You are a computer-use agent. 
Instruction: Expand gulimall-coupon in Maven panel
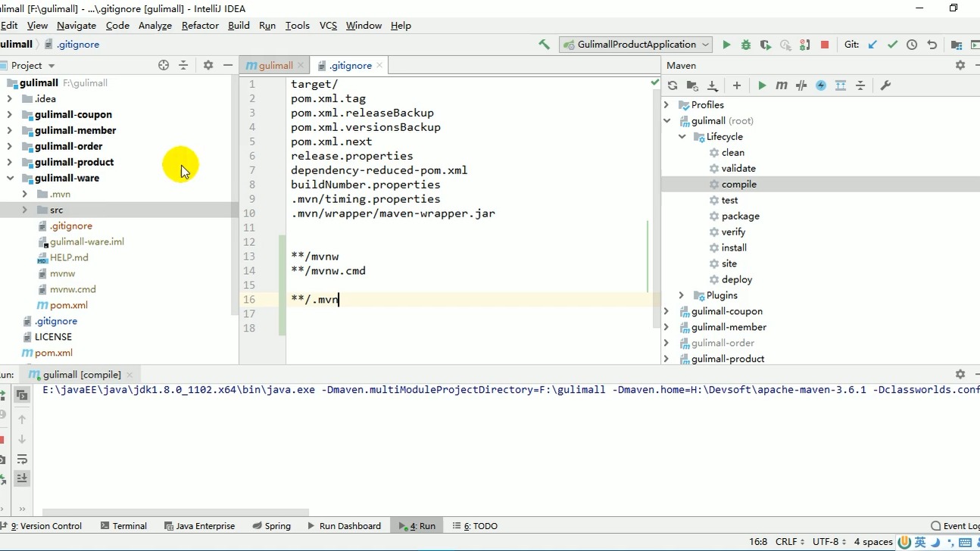tap(666, 311)
